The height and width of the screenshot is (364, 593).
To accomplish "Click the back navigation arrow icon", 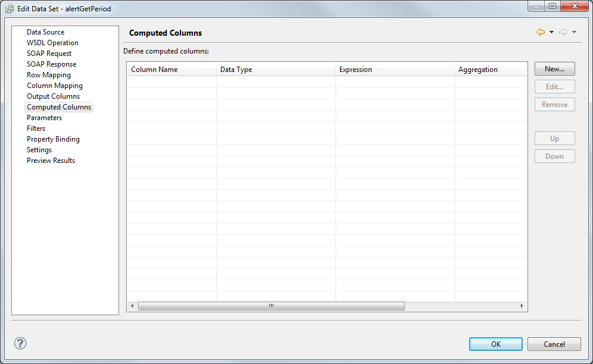I will point(541,32).
